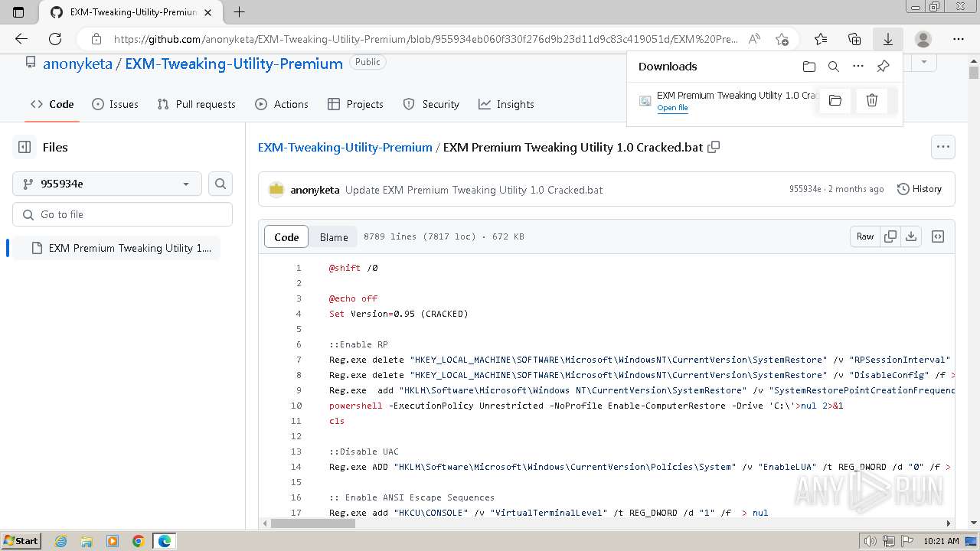View the file History
This screenshot has width=980, height=551.
[x=920, y=189]
